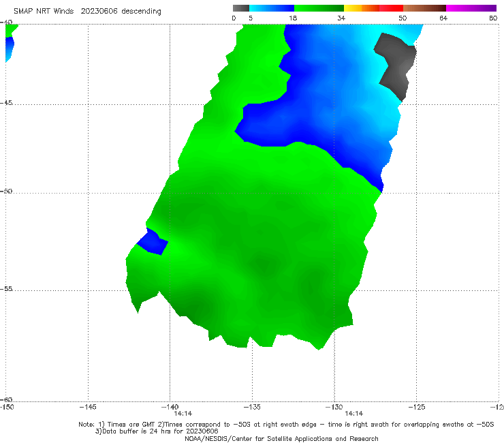Click the latitude label '-55' on left axis

click(x=6, y=288)
